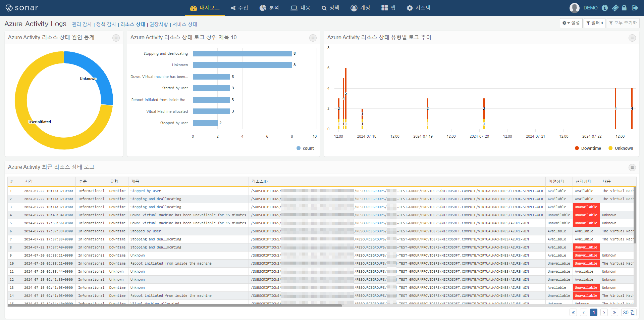644x320 pixels.
Task: Open the 시스템 system menu
Action: (x=419, y=8)
